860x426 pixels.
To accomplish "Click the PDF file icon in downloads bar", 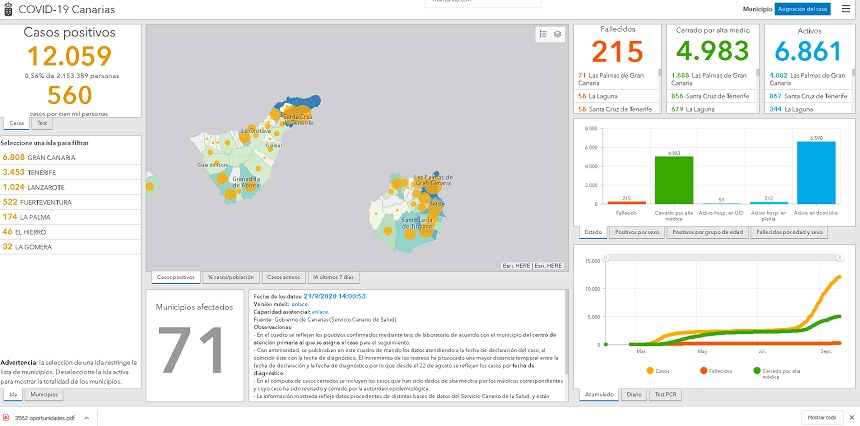I will tap(7, 417).
